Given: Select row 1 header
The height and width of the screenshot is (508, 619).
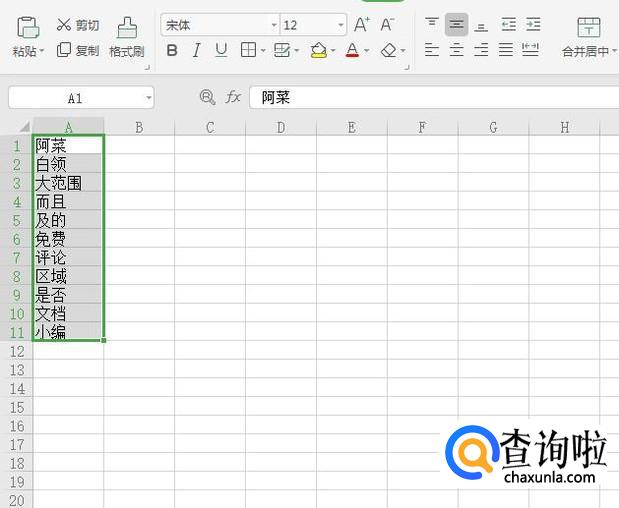Looking at the screenshot, I should pos(17,146).
